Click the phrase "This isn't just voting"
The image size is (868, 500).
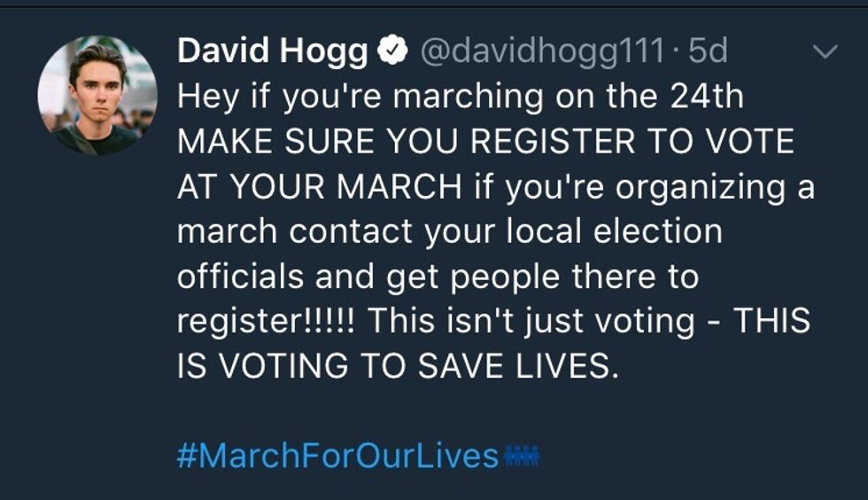[x=531, y=322]
